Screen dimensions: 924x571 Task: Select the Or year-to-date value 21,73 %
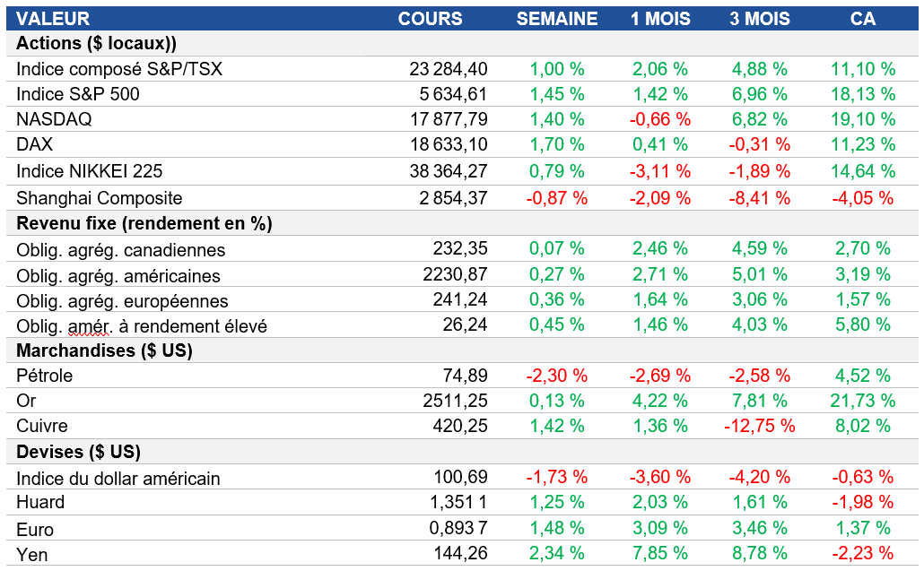(865, 401)
